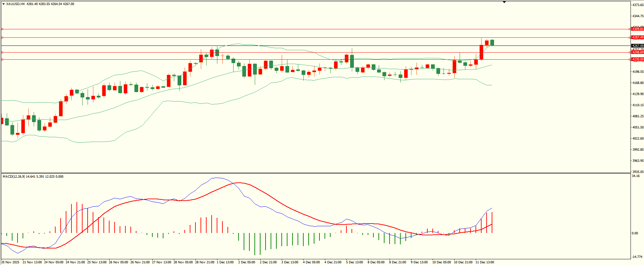
Task: Open the dropdown arrow beside XAUUSD,H4
Action: pyautogui.click(x=3, y=4)
